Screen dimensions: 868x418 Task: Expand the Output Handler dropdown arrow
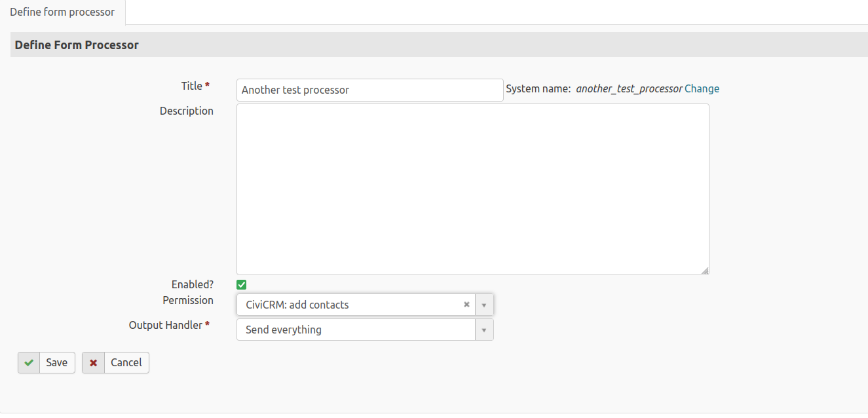coord(484,330)
